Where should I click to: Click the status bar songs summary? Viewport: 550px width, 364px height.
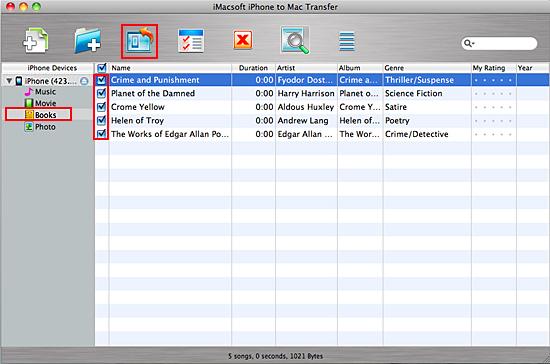275,356
